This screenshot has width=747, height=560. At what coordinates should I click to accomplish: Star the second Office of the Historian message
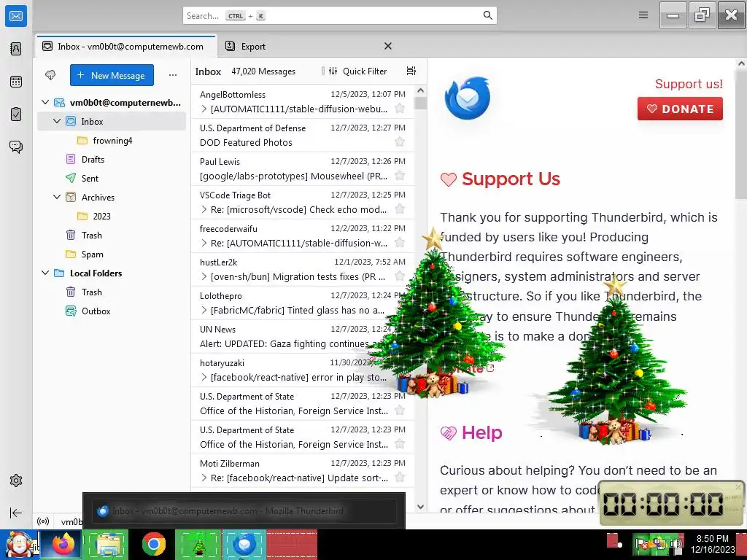tap(400, 444)
